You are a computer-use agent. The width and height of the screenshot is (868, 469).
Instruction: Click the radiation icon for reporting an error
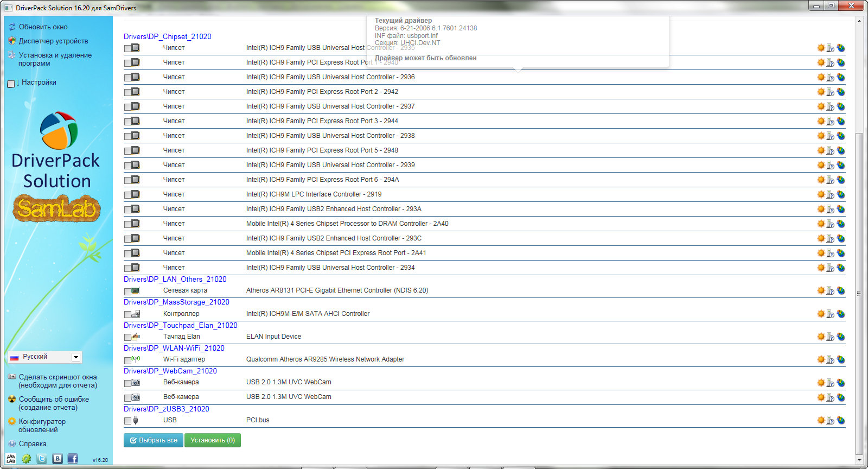12,399
